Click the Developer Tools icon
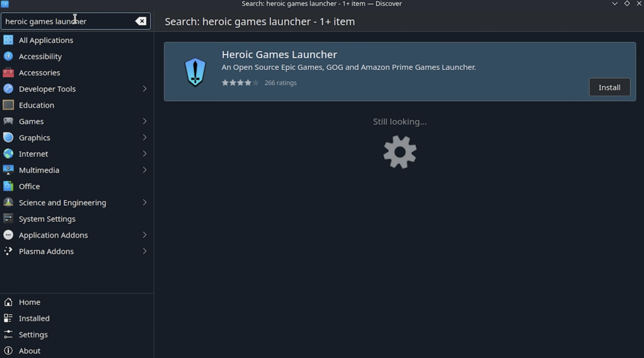The height and width of the screenshot is (358, 644). 8,89
